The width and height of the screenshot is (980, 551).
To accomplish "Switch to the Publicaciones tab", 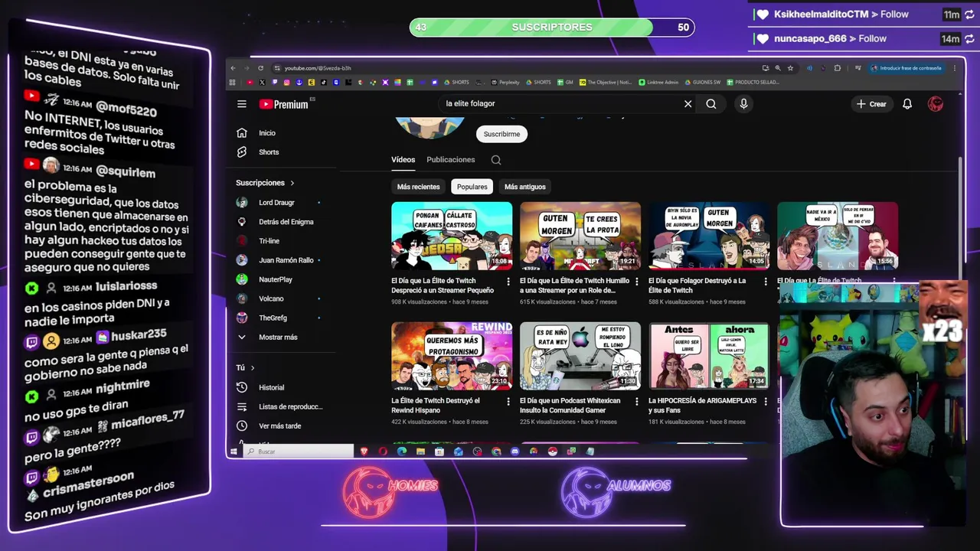I will click(x=450, y=160).
